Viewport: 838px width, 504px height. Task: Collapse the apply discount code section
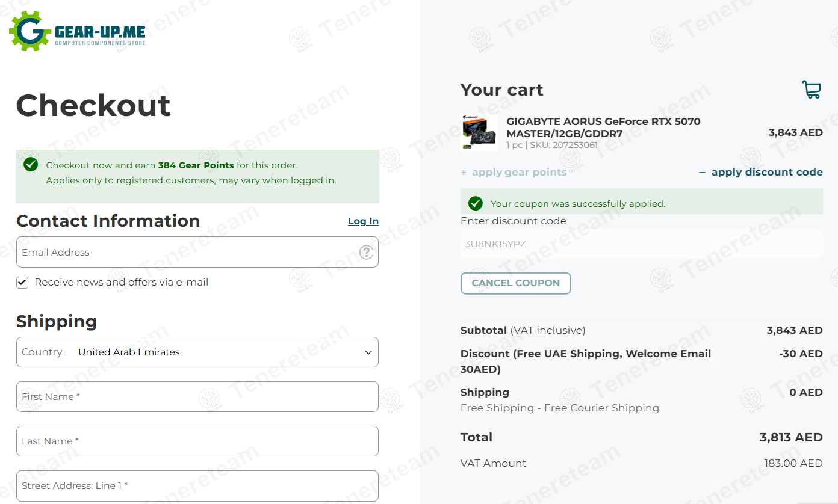[x=760, y=173]
